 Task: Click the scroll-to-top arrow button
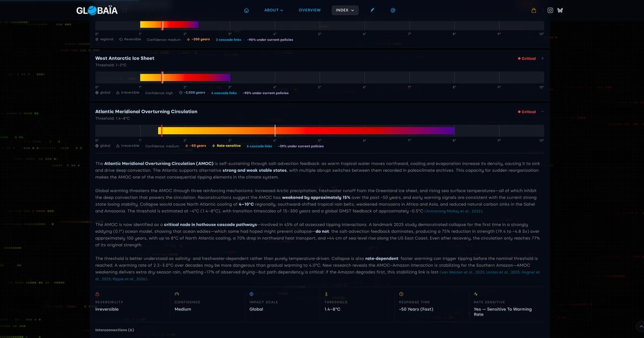tap(639, 326)
